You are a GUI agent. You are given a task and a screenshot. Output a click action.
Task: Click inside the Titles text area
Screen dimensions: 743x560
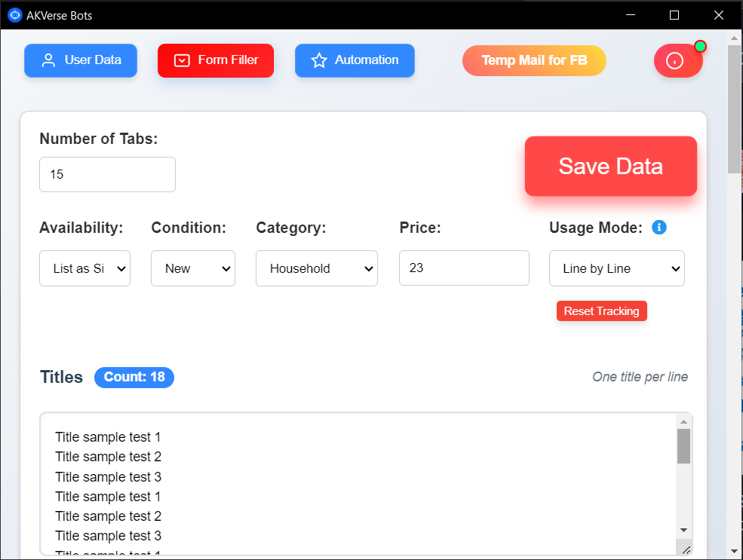click(366, 484)
